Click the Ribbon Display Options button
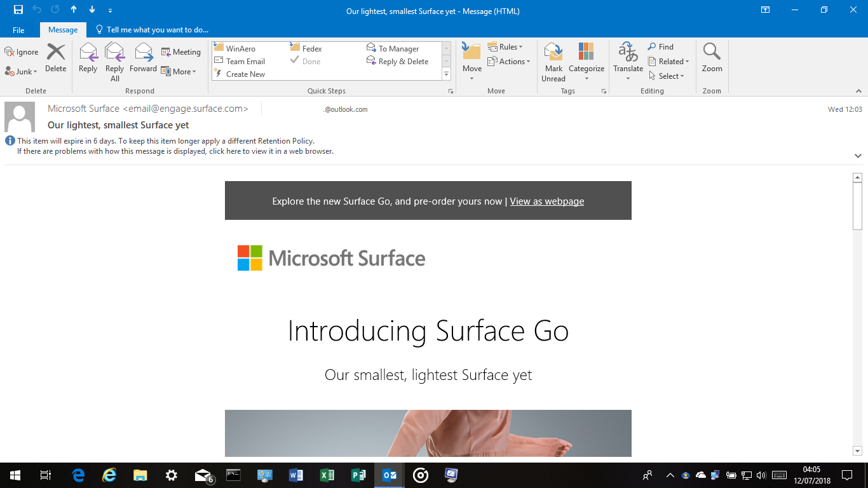The width and height of the screenshot is (868, 488). point(766,10)
